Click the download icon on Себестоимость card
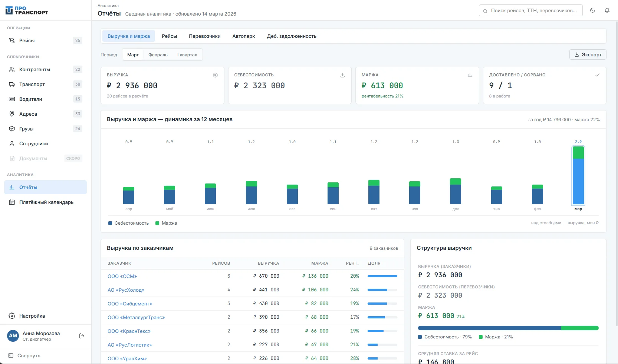Viewport: 618px width, 364px height. coord(342,75)
